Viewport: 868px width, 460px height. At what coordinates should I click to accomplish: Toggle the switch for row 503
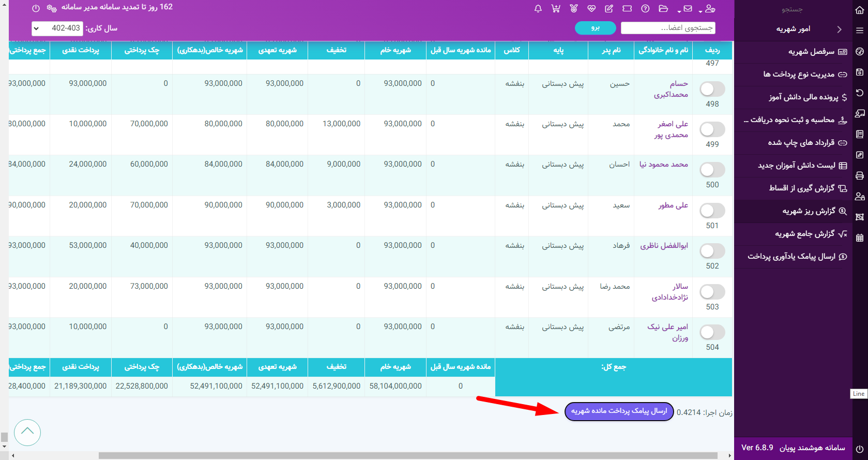point(712,292)
